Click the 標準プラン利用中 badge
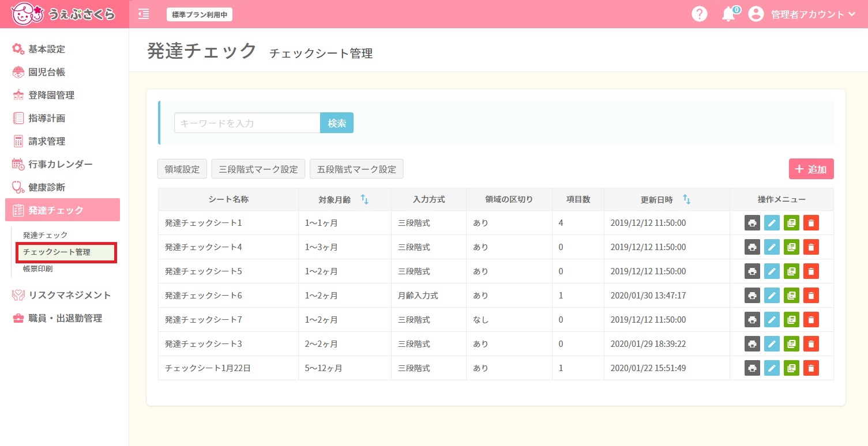Viewport: 868px width, 446px height. (x=200, y=14)
